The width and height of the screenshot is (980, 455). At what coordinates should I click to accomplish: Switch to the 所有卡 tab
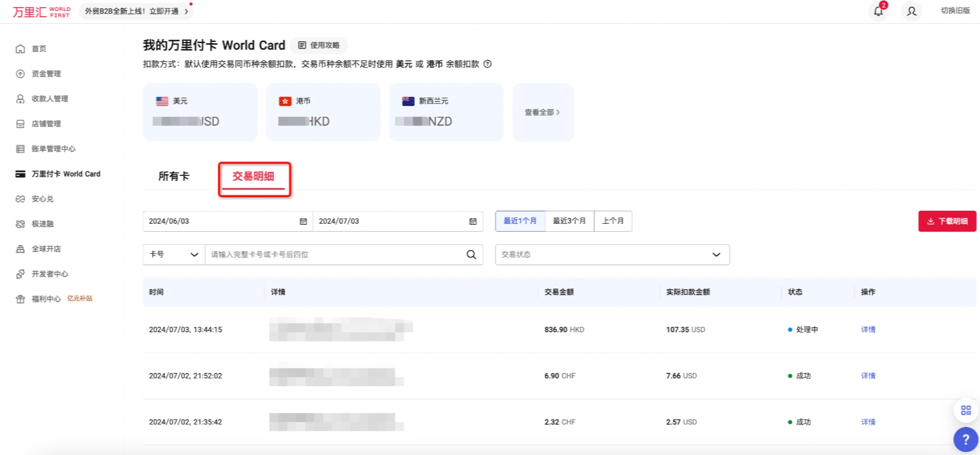pyautogui.click(x=174, y=176)
